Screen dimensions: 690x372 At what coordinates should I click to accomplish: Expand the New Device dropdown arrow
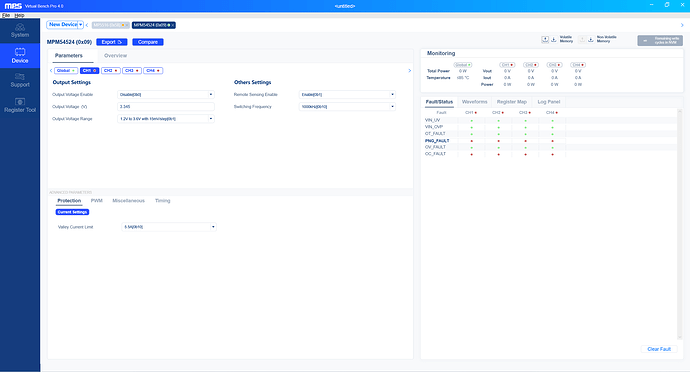pyautogui.click(x=81, y=25)
